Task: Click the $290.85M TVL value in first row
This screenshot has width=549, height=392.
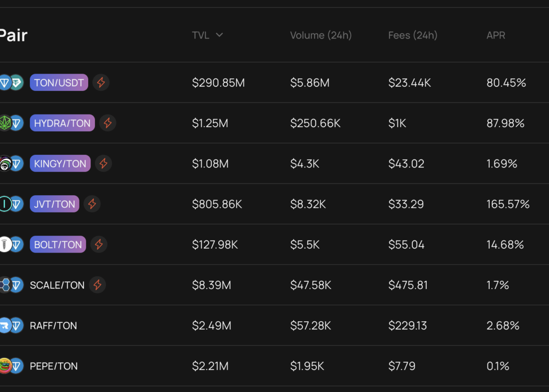Action: pos(218,82)
